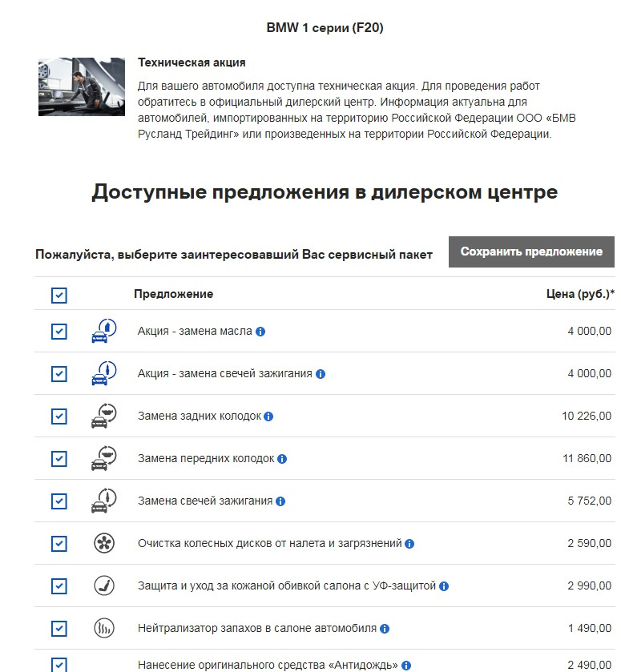Open info for Акция - замена масла
The image size is (621, 672).
260,332
